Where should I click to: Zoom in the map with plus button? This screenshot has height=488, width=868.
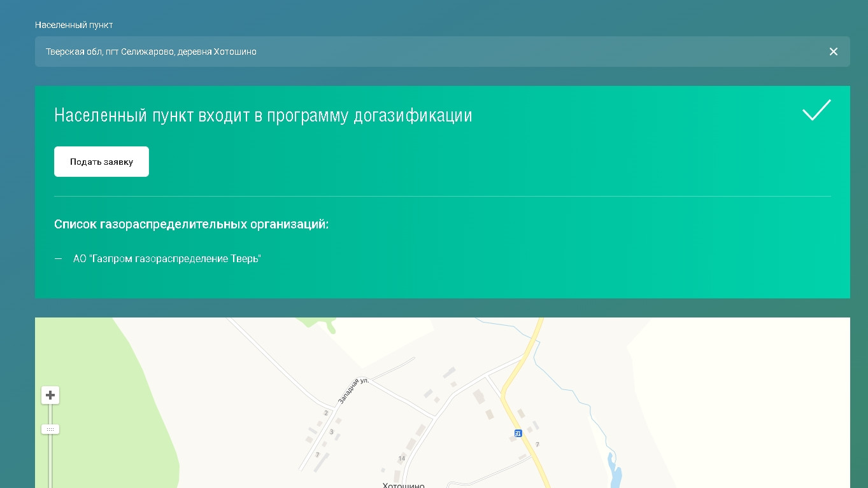[x=50, y=395]
